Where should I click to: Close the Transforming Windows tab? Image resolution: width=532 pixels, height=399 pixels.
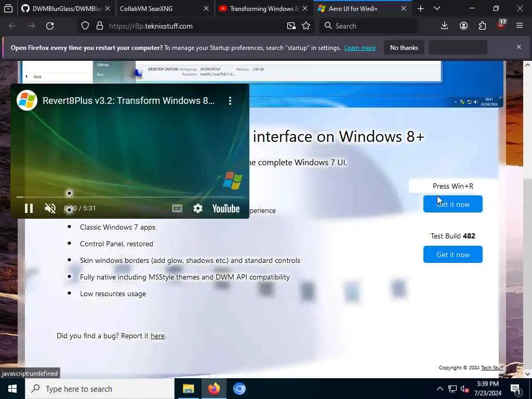pyautogui.click(x=304, y=8)
